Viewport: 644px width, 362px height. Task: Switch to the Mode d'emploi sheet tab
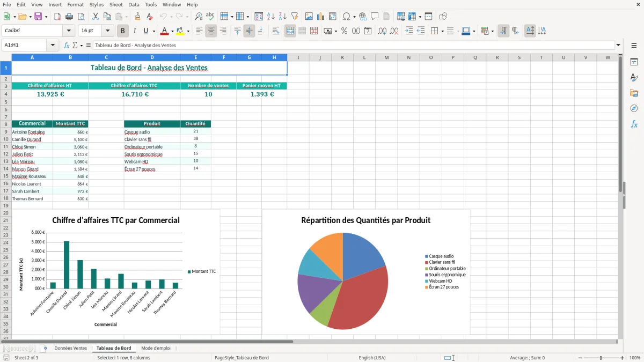click(x=156, y=348)
